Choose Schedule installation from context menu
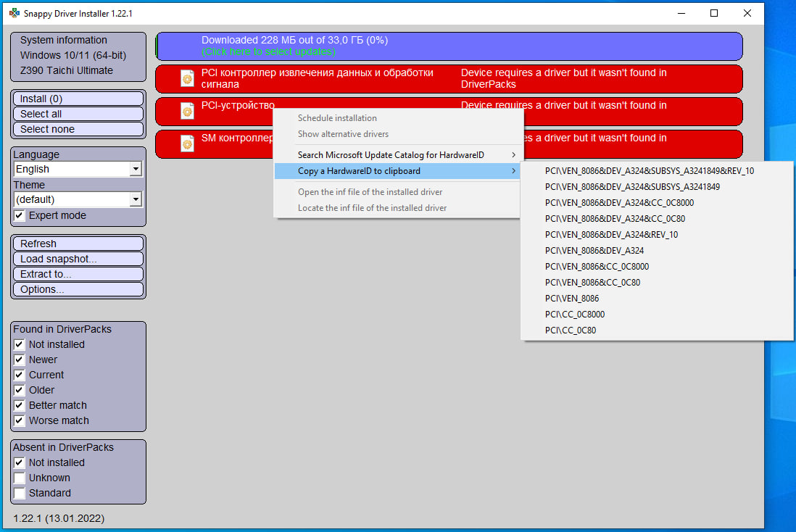 397,117
